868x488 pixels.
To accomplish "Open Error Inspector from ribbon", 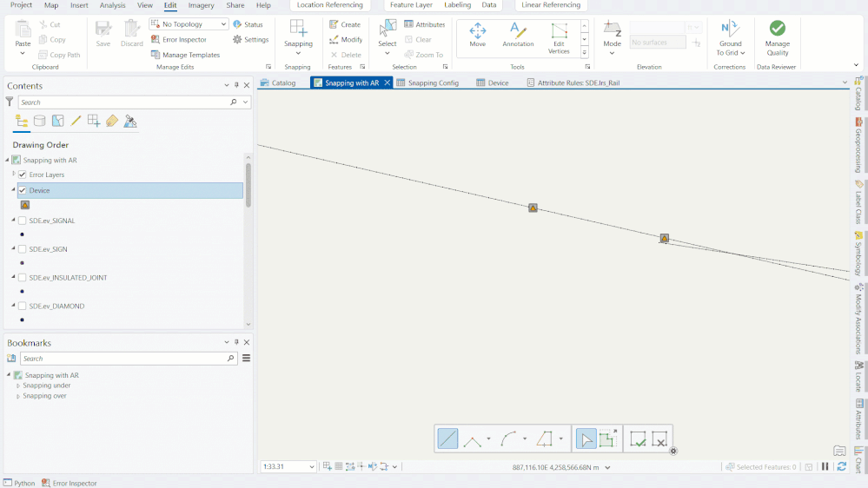I will pos(179,39).
